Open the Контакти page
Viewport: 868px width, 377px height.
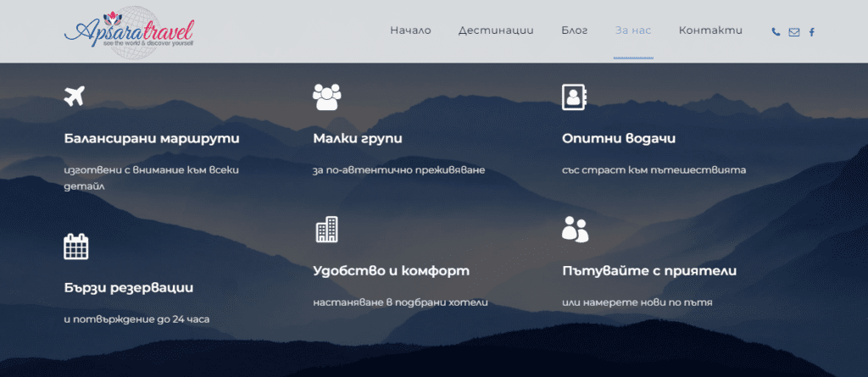tap(710, 30)
